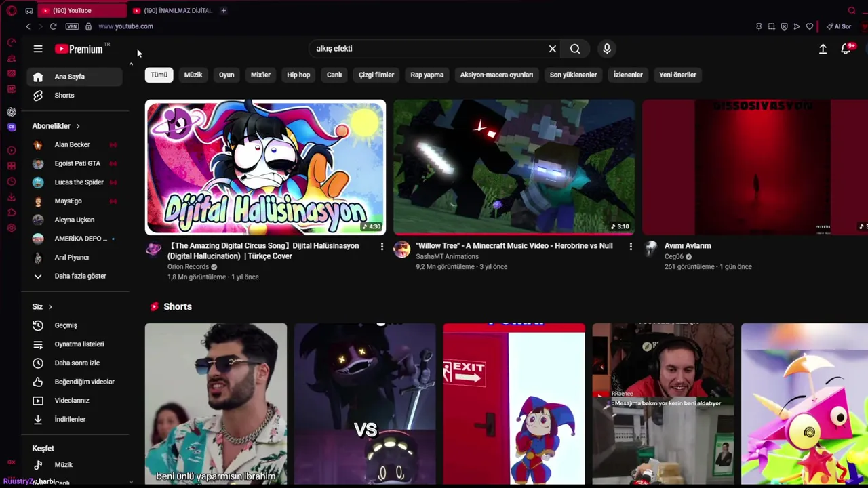Run the search with the magnifier button

575,49
